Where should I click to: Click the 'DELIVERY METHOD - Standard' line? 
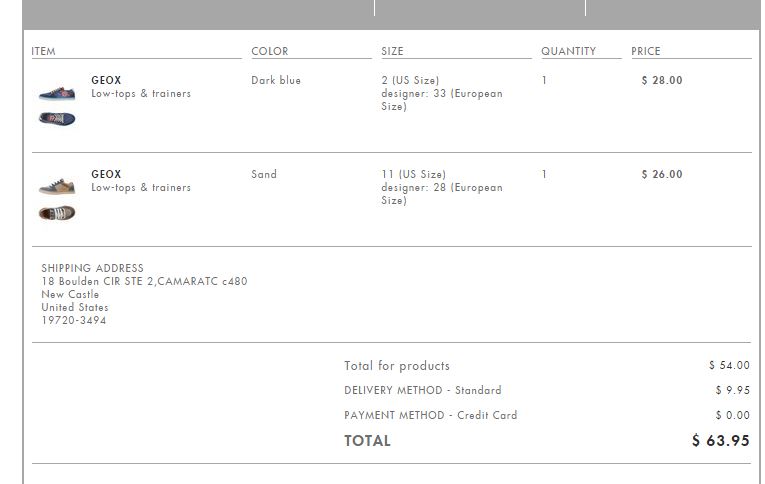click(x=423, y=390)
